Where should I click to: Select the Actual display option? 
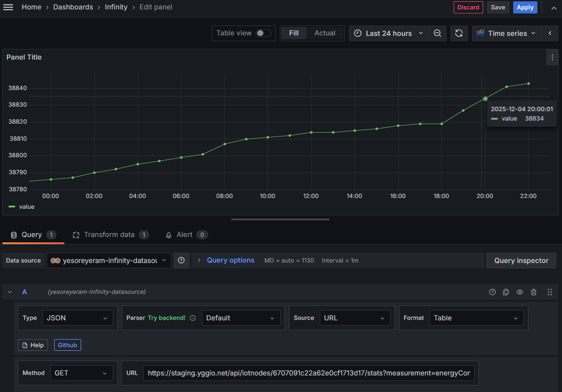[x=325, y=33]
